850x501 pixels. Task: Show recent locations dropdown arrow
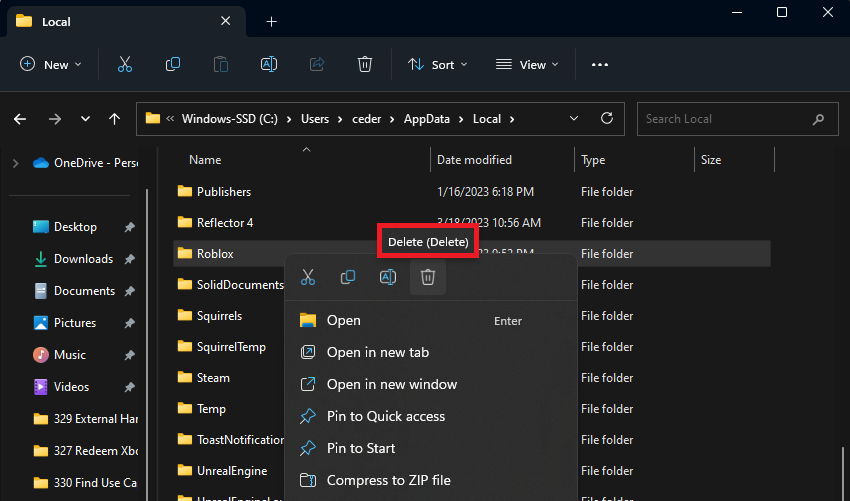point(85,119)
